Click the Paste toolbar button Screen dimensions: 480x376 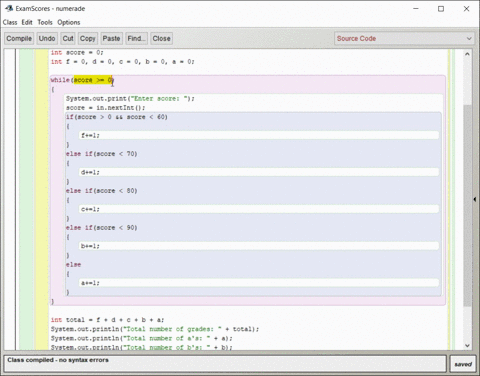click(111, 38)
